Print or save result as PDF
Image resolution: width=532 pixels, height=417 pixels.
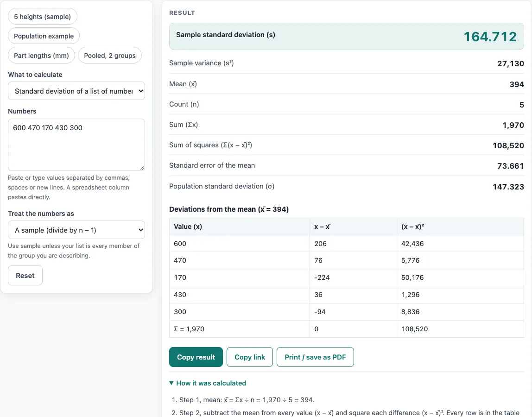pyautogui.click(x=315, y=357)
